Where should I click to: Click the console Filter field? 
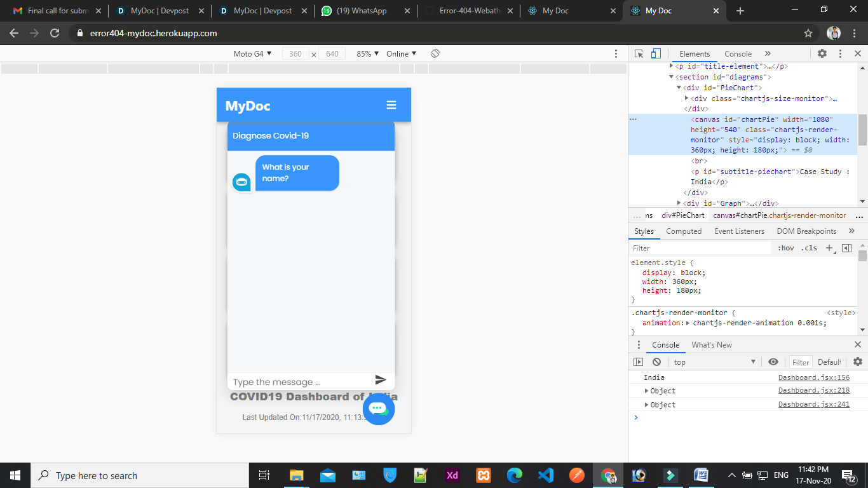tap(801, 362)
